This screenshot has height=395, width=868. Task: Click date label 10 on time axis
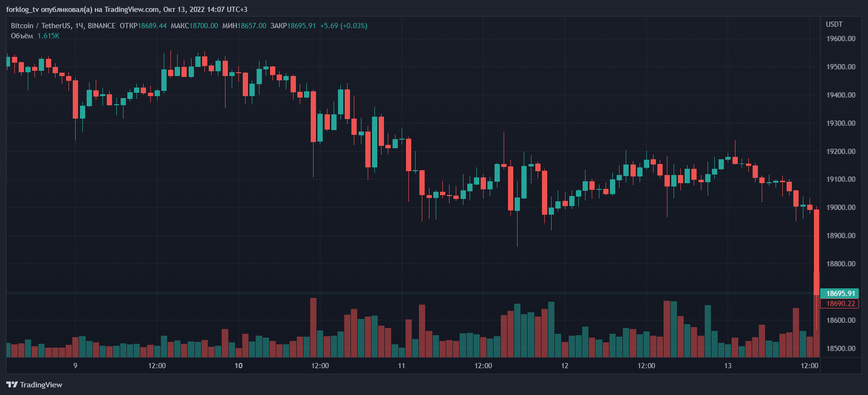238,366
